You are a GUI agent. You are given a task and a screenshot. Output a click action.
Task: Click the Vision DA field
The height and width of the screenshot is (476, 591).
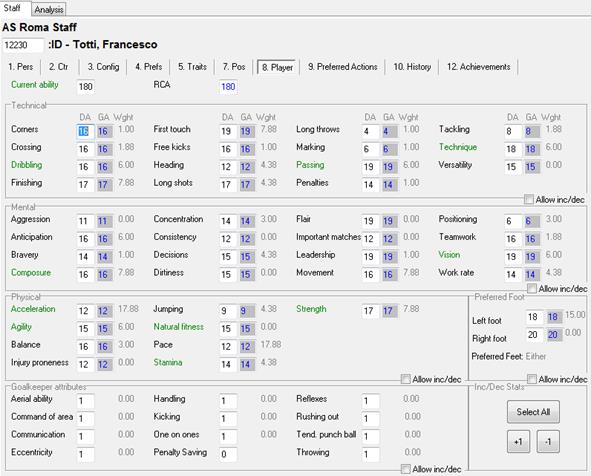[513, 257]
